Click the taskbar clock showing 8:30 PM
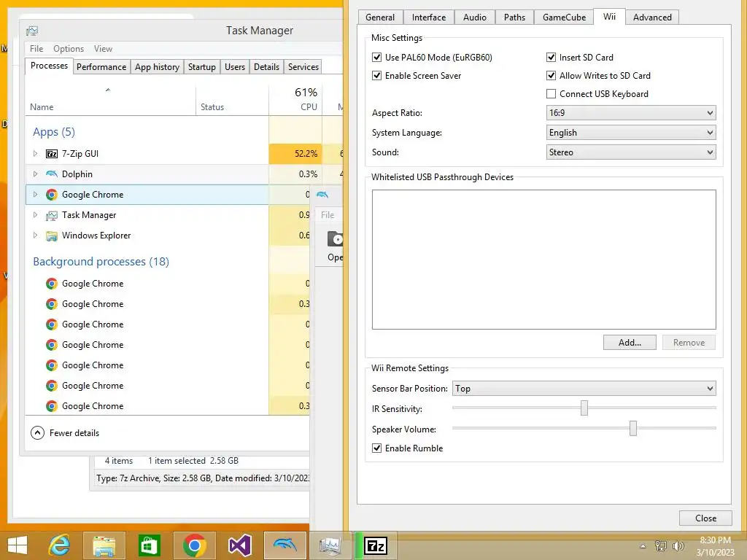The width and height of the screenshot is (747, 560). (x=716, y=545)
